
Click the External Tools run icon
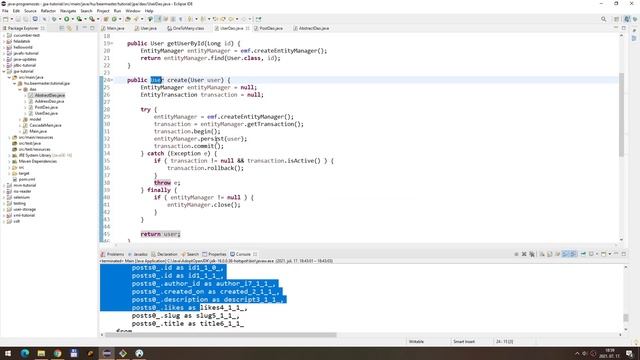(92, 19)
